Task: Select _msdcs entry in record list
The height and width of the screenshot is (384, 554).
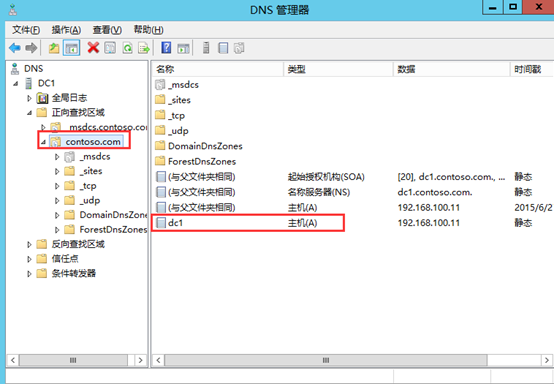Action: [177, 85]
